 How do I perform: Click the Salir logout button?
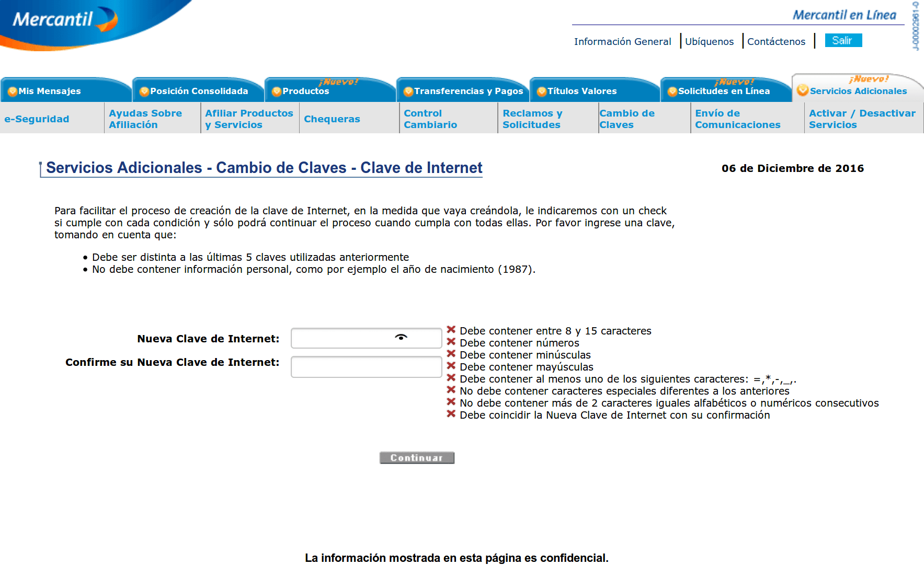click(x=843, y=40)
